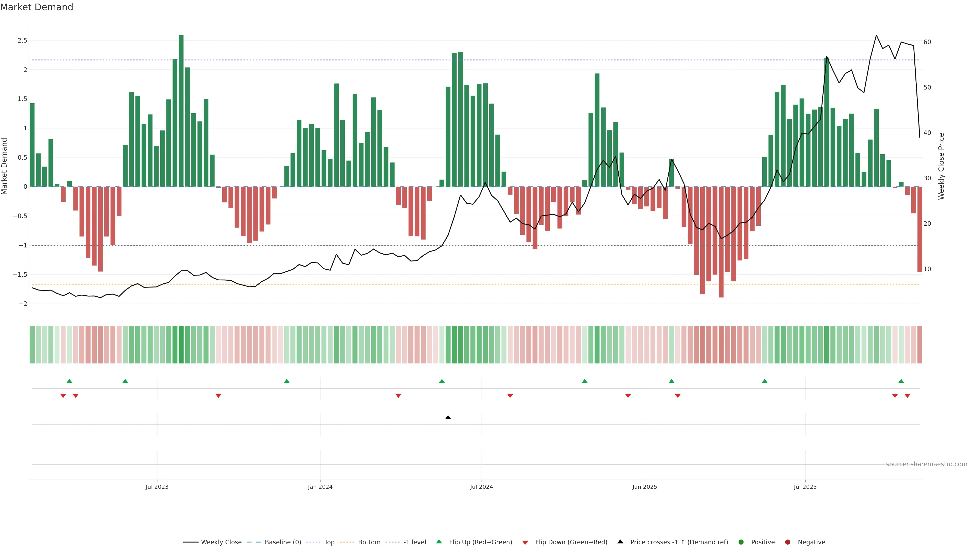Viewport: 980px width, 551px height.
Task: Click the Jan 2025 x-axis label
Action: 644,487
